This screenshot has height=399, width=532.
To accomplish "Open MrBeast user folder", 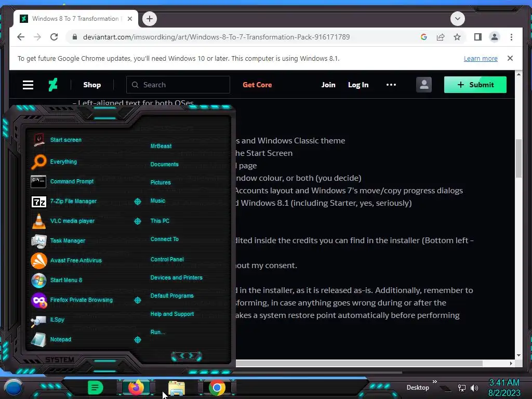I will pyautogui.click(x=161, y=146).
